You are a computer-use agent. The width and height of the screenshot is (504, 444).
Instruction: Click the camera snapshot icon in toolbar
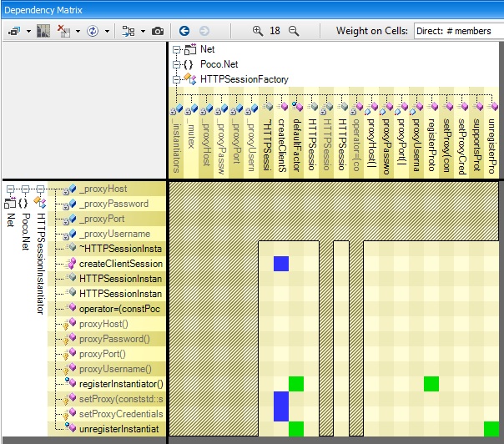point(157,31)
